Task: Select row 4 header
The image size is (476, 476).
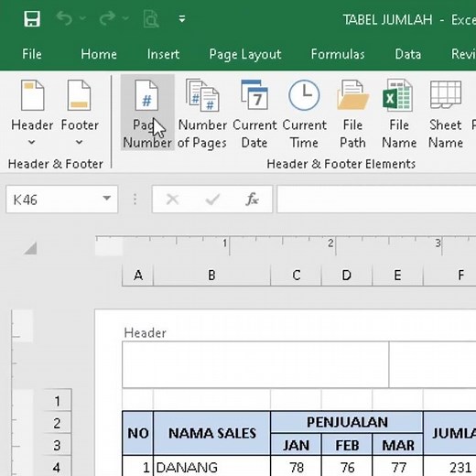Action: [x=57, y=466]
